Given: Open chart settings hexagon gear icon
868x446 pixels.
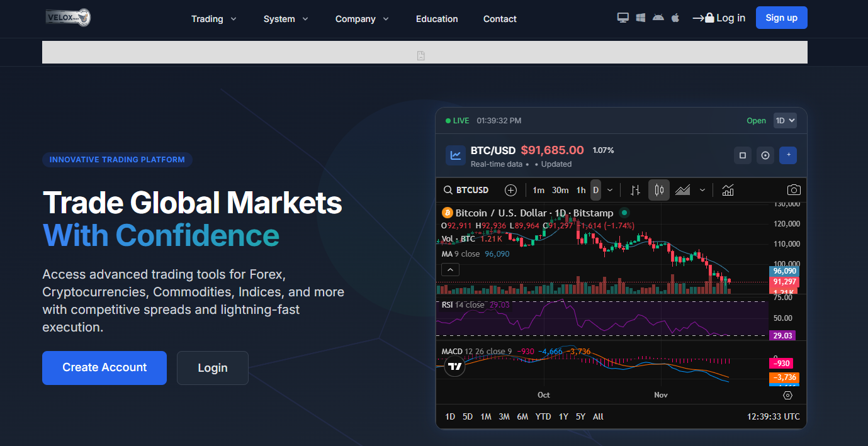Looking at the screenshot, I should click(x=787, y=395).
